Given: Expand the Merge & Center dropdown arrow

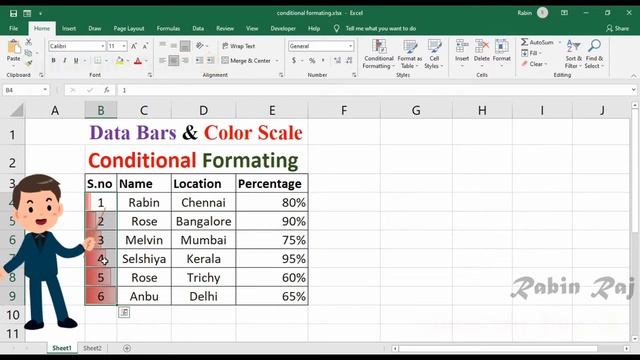Looking at the screenshot, I should 277,61.
